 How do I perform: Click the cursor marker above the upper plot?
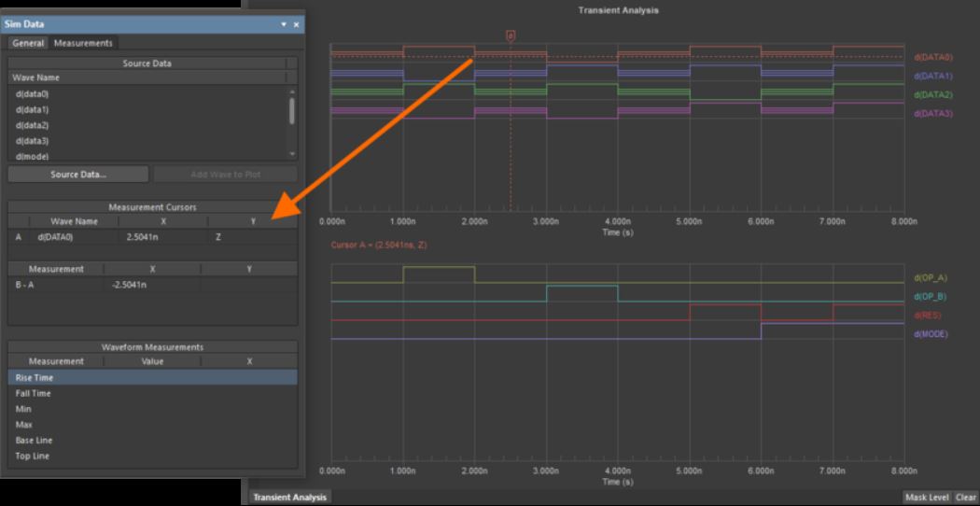(x=510, y=36)
